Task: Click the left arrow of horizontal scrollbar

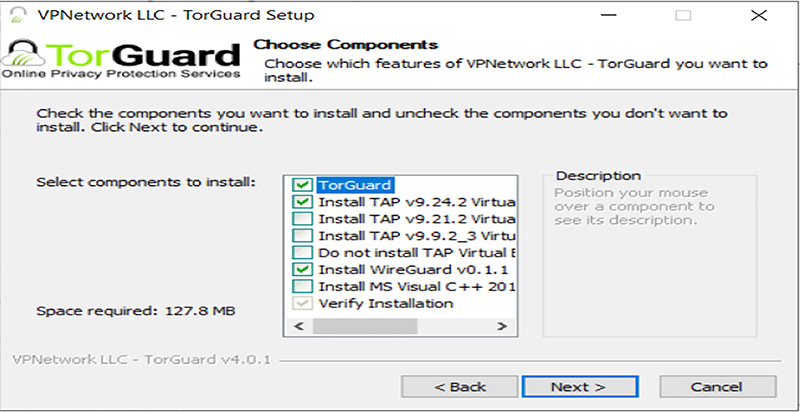Action: coord(299,326)
